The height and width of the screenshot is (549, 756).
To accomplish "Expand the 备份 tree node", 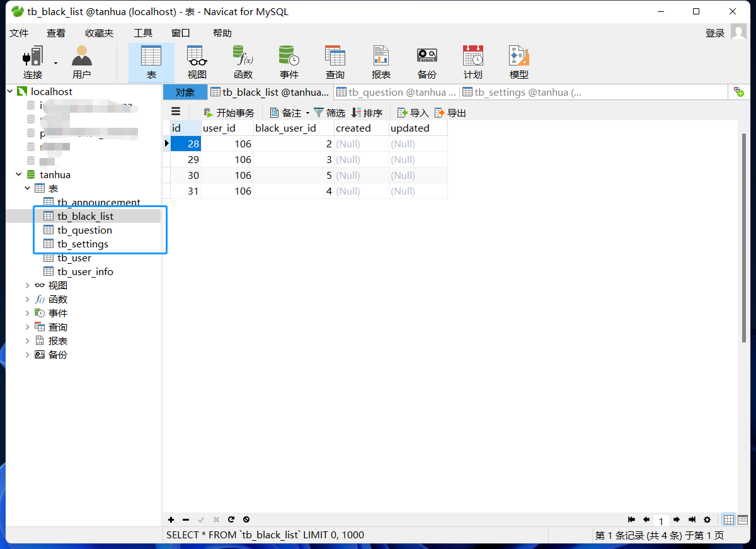I will [28, 354].
